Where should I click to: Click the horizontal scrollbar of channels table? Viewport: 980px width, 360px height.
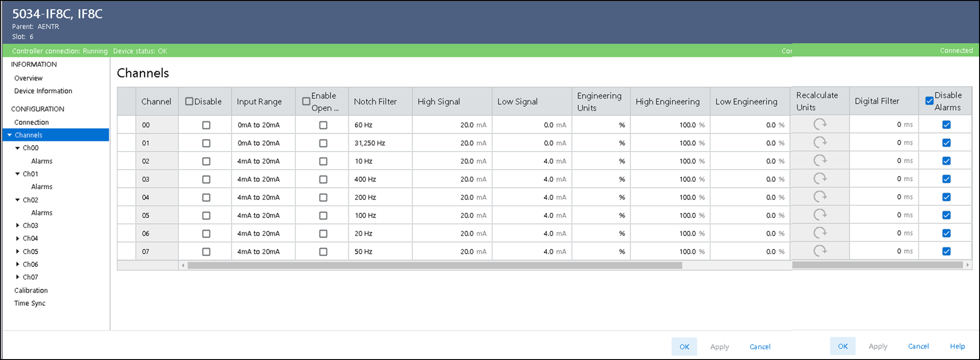[x=435, y=265]
